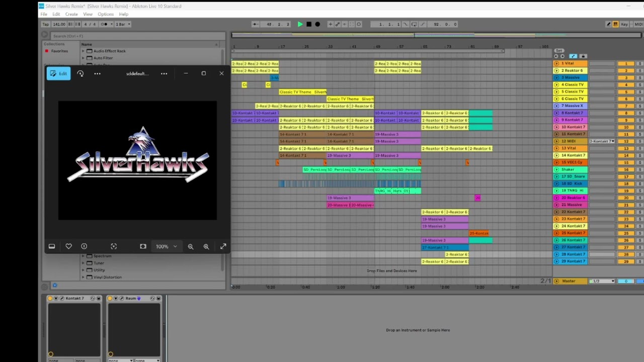
Task: Open the File menu
Action: click(x=44, y=14)
